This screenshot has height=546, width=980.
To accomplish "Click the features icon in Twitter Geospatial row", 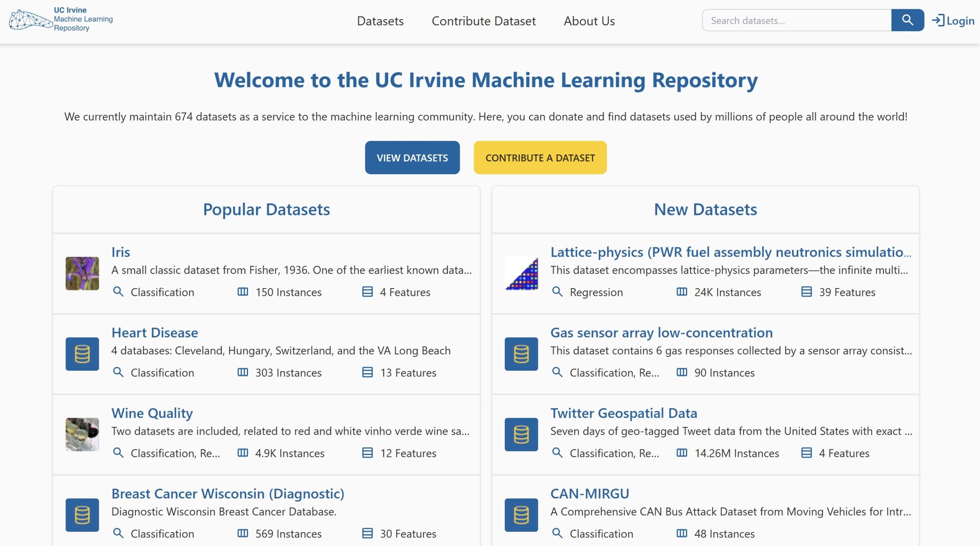I will coord(807,453).
